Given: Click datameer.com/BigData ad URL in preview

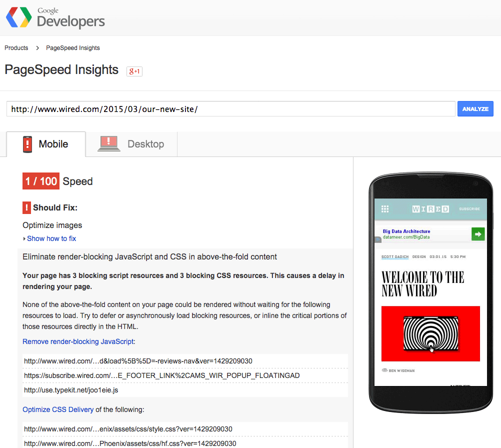Looking at the screenshot, I should (x=406, y=237).
